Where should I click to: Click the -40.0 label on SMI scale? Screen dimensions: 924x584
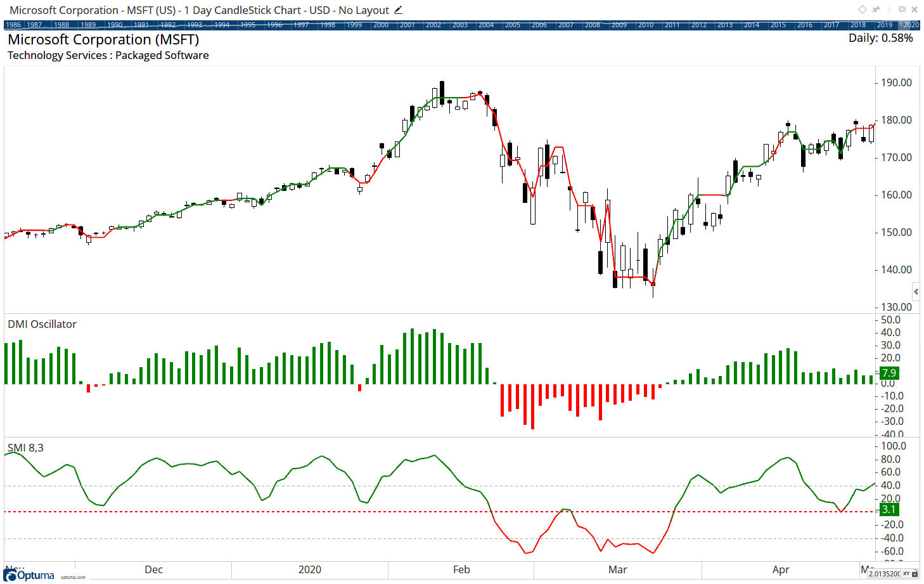(892, 538)
